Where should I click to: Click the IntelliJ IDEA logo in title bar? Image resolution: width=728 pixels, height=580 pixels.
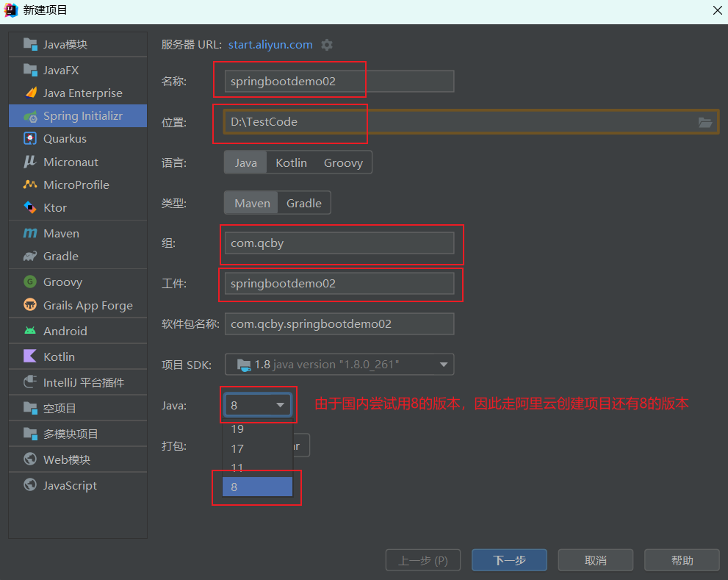pos(10,10)
